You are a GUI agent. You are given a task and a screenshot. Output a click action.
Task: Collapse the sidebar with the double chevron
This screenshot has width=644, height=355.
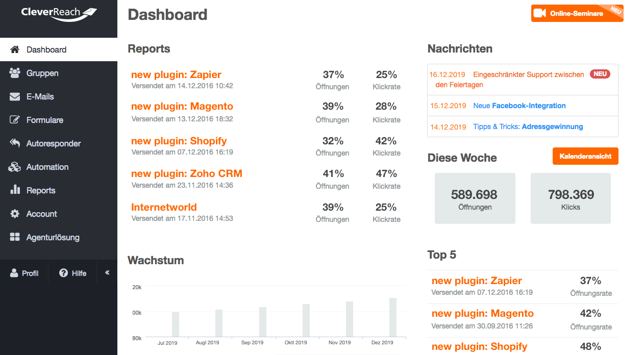coord(107,273)
